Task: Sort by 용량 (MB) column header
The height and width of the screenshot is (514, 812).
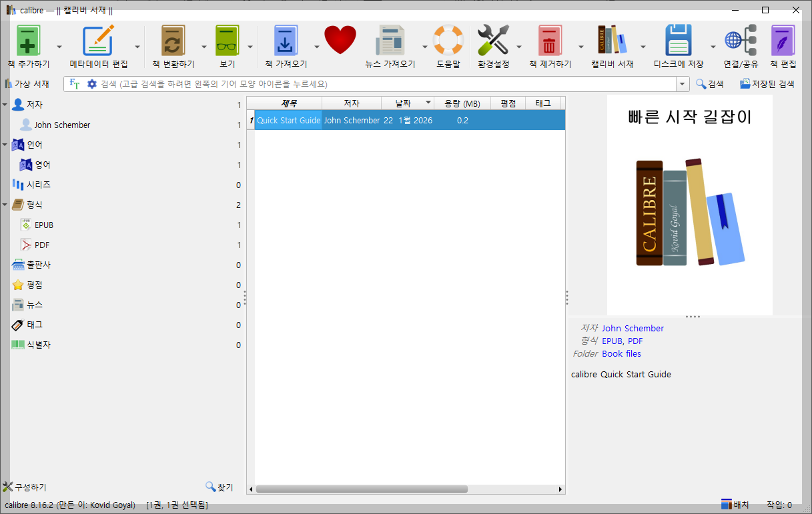Action: pyautogui.click(x=462, y=103)
